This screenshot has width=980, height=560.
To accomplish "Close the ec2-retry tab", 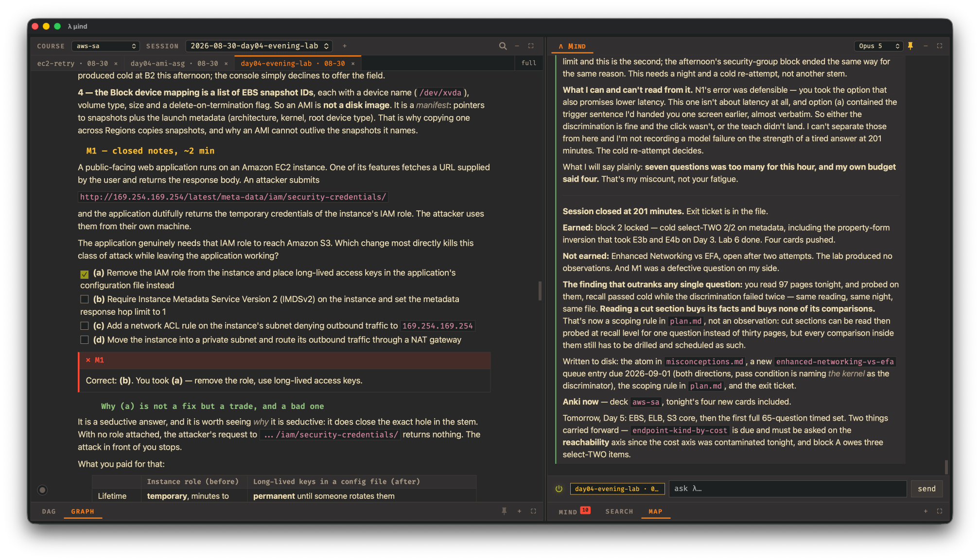I will coord(116,64).
